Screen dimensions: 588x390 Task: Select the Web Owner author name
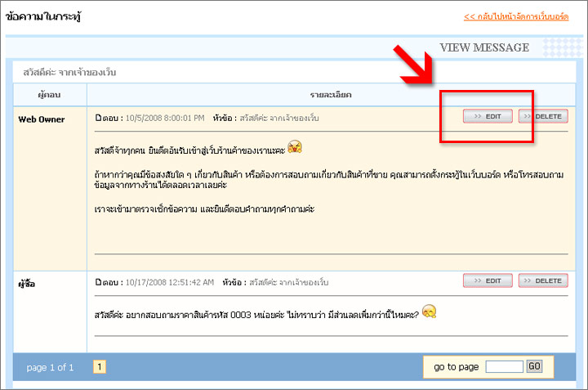click(x=42, y=119)
